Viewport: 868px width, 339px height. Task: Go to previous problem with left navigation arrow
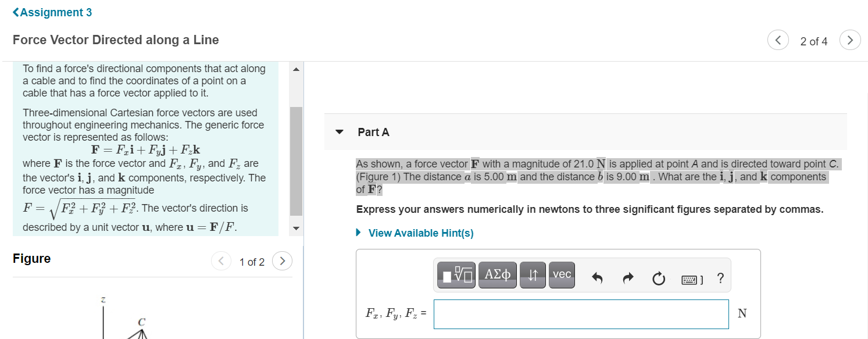coord(778,41)
